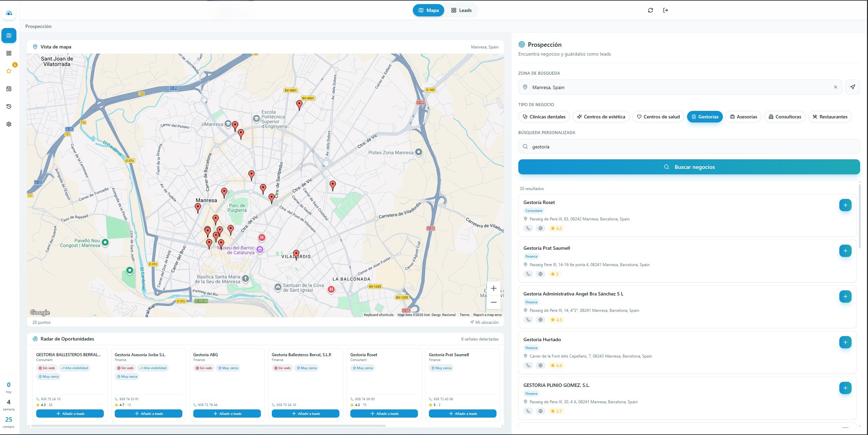Switch to the Leads tab
This screenshot has height=435, width=868.
click(461, 10)
